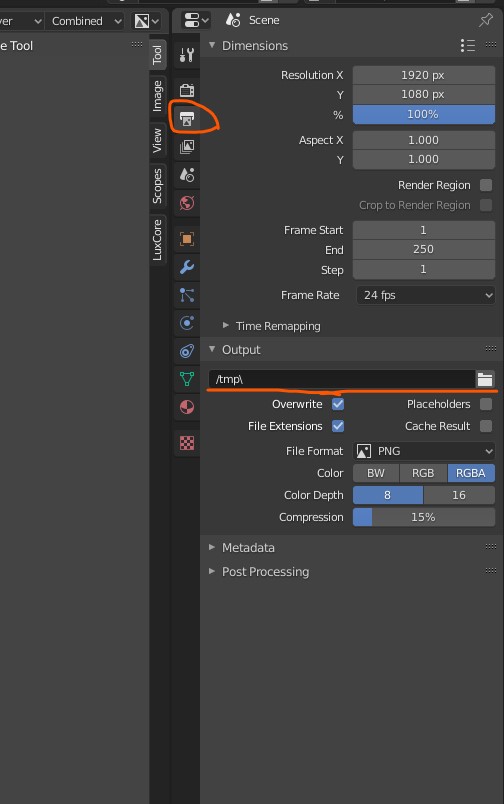The image size is (504, 804).
Task: Enable the Placeholders checkbox
Action: click(486, 404)
